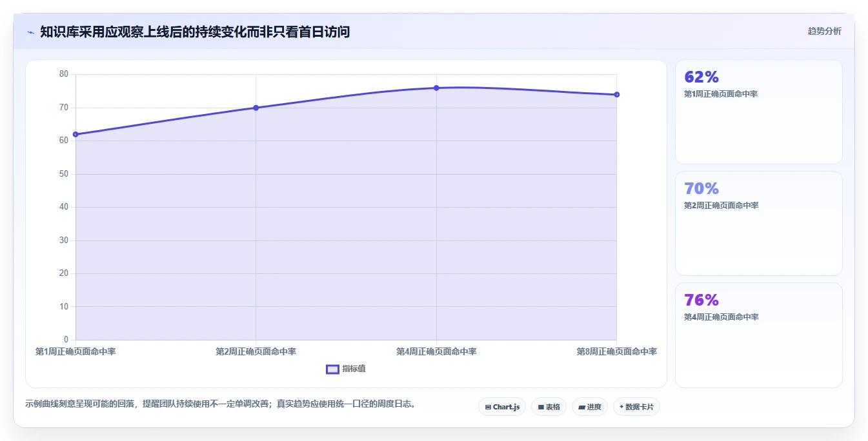
Task: Click the chart title 知识库采用应观察上线后的持续变化
Action: [x=195, y=32]
